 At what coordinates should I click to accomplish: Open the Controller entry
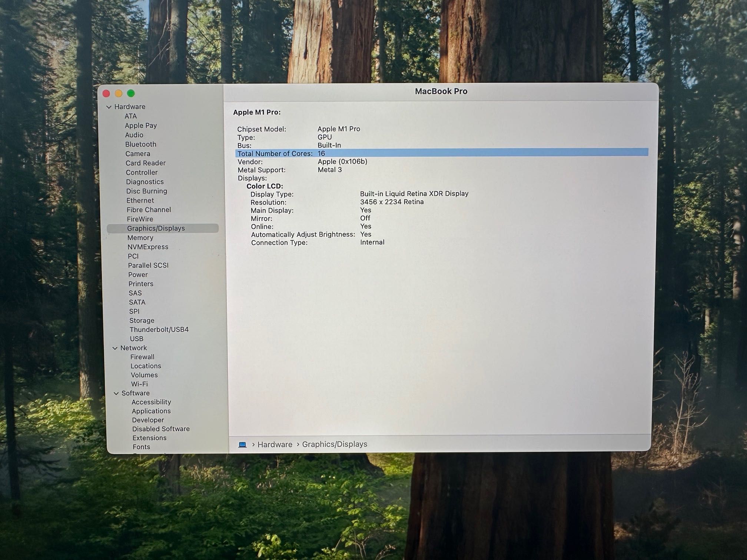point(142,172)
